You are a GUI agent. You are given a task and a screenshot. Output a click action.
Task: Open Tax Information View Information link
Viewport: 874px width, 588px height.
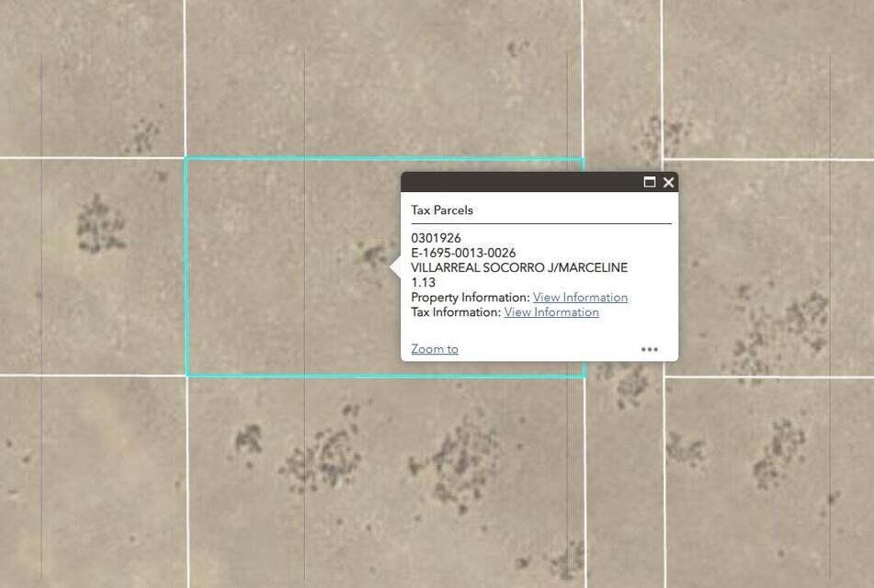click(x=551, y=312)
